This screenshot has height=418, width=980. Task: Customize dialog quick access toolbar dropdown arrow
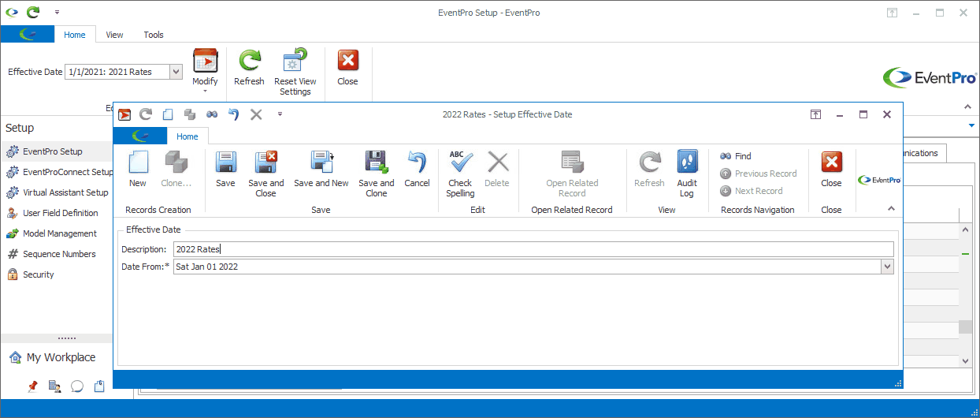280,114
